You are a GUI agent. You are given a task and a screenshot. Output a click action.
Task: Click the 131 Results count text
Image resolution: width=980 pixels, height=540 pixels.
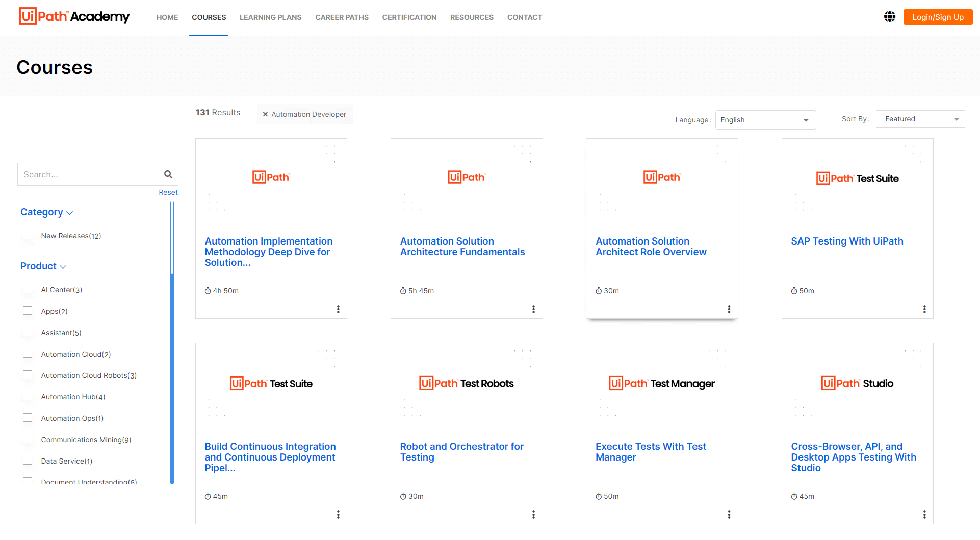pos(218,112)
